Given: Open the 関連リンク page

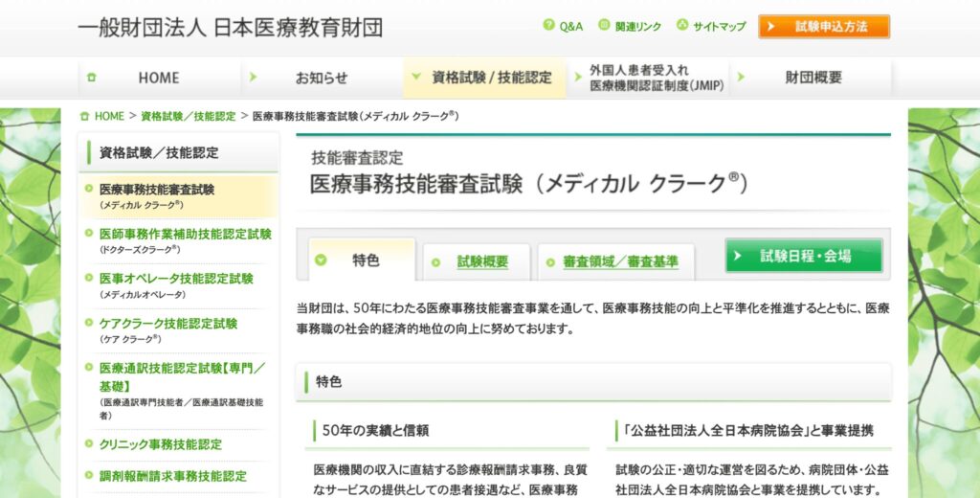Looking at the screenshot, I should pyautogui.click(x=638, y=26).
